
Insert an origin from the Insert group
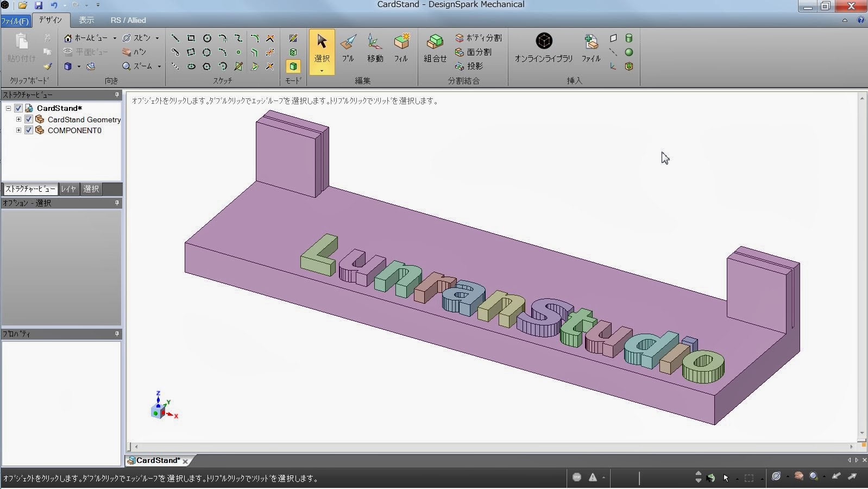[613, 66]
